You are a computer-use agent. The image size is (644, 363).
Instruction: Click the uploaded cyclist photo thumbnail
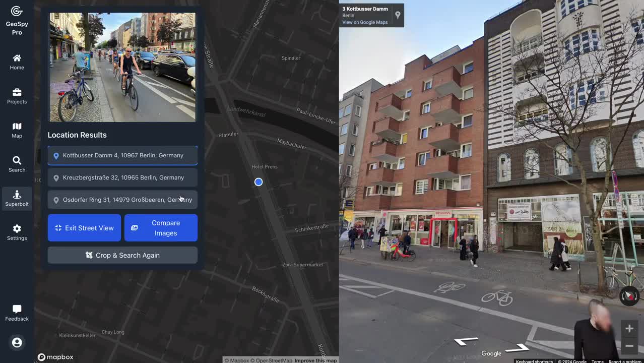click(122, 67)
